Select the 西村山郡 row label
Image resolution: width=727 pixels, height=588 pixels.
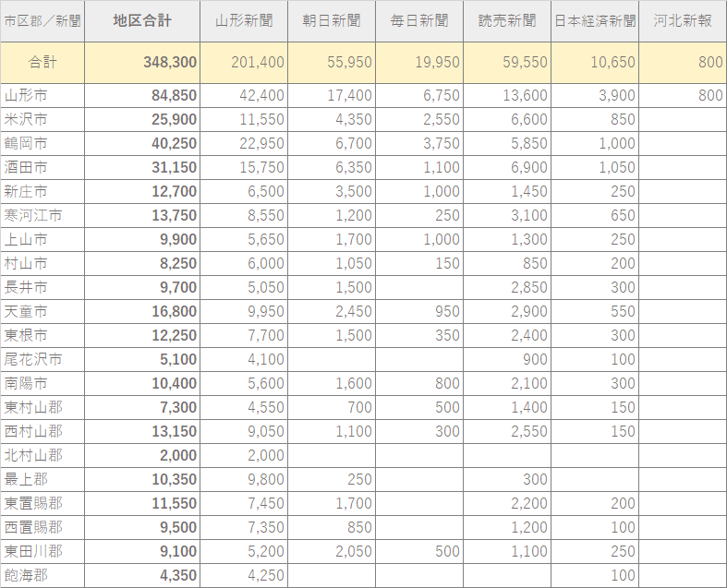pos(42,431)
